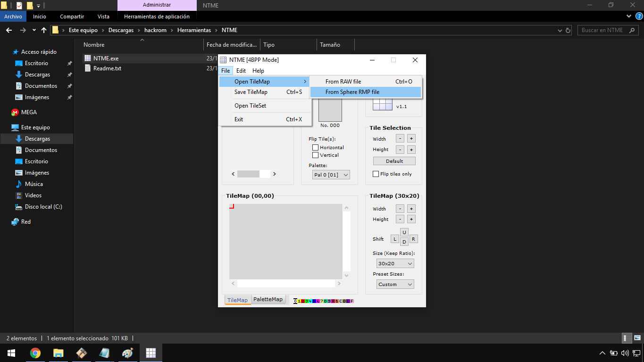Enable Horizontal tile flipping
This screenshot has width=644, height=362.
tap(315, 147)
